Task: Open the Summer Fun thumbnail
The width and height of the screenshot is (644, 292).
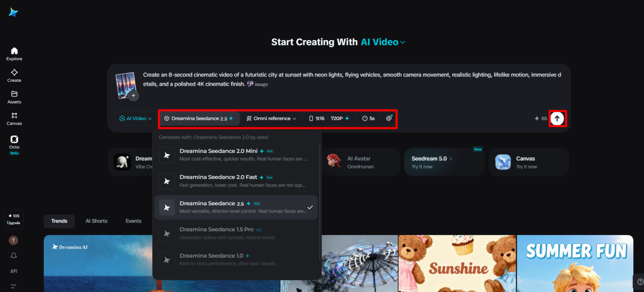Action: pos(575,263)
